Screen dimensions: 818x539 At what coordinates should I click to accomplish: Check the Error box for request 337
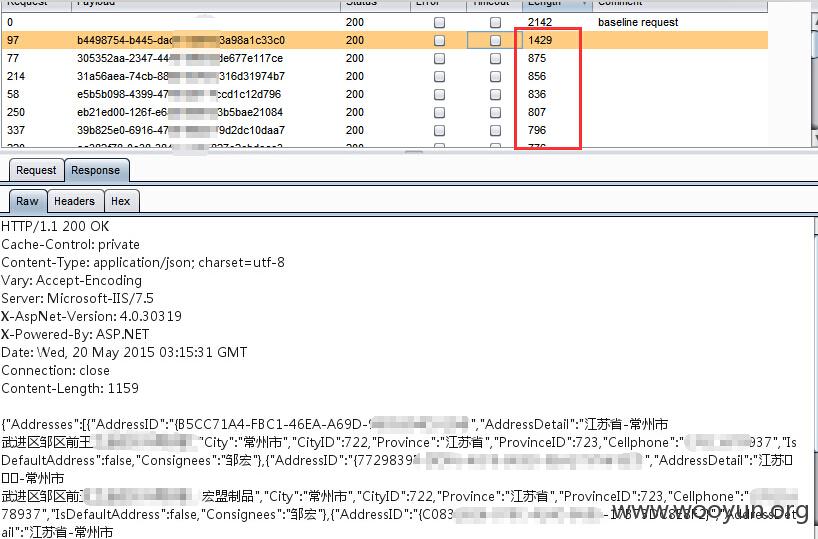click(440, 130)
